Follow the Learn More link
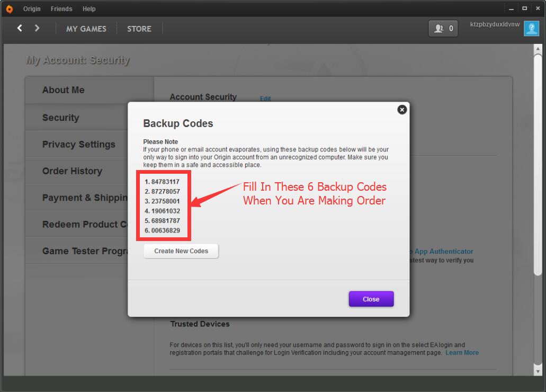546x392 pixels. [462, 353]
